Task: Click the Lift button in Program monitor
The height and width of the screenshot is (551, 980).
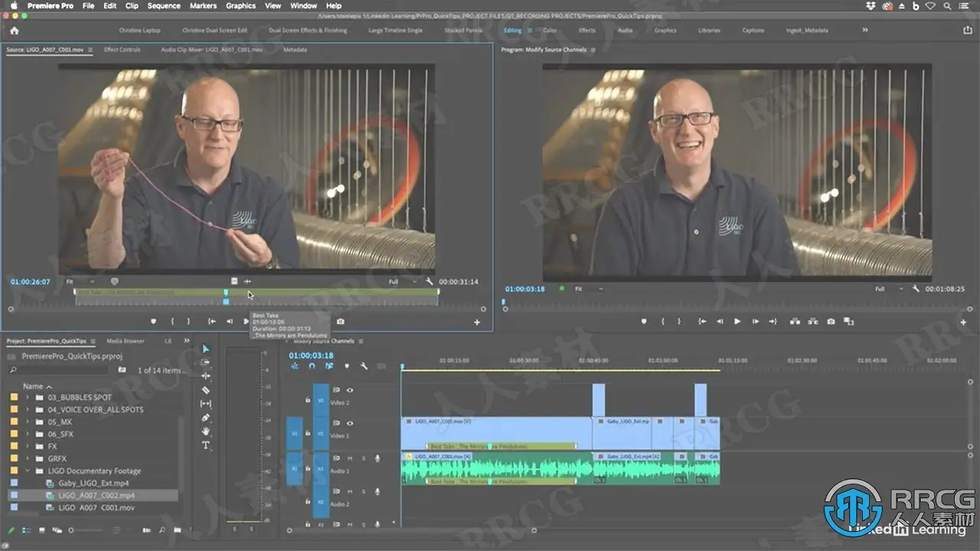Action: tap(794, 321)
